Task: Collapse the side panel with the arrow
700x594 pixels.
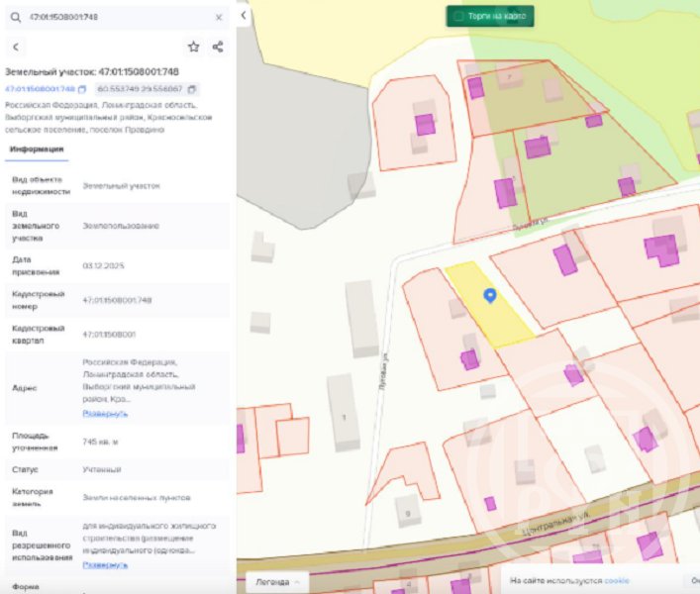Action: (244, 16)
